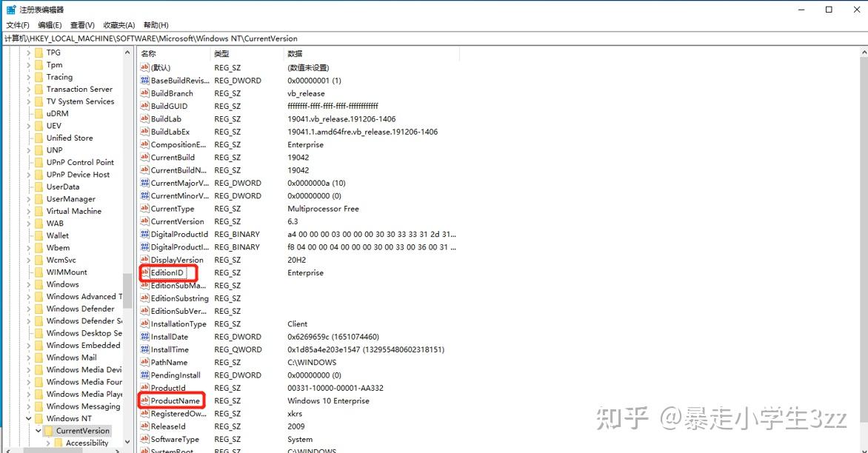This screenshot has height=453, width=868.
Task: Click tree pane scrollbar down arrow
Action: click(128, 442)
